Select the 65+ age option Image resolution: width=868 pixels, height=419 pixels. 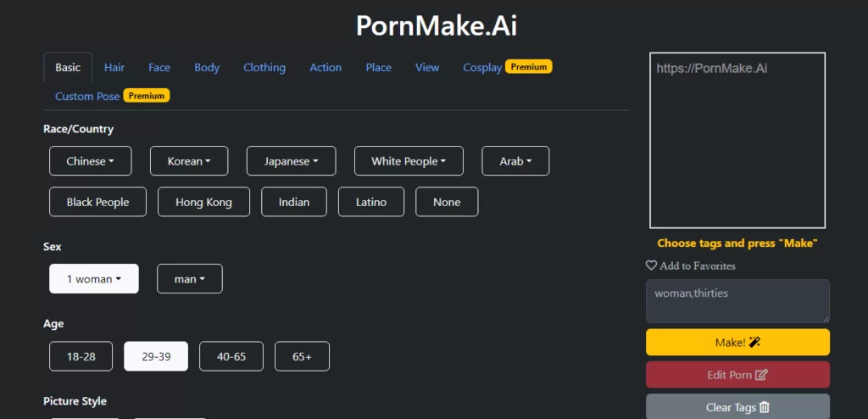coord(303,356)
